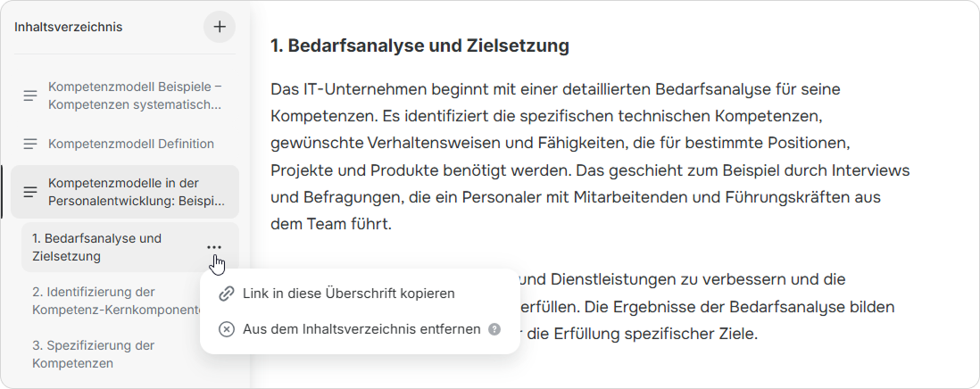Navigate to "3. Spezifizierung der Kompetenzen"
The height and width of the screenshot is (389, 980).
(x=94, y=354)
